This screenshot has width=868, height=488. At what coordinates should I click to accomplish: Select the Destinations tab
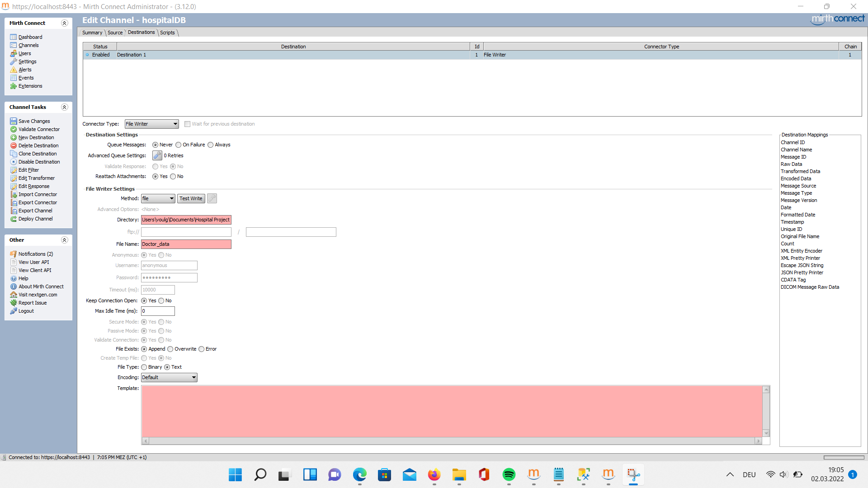coord(140,32)
